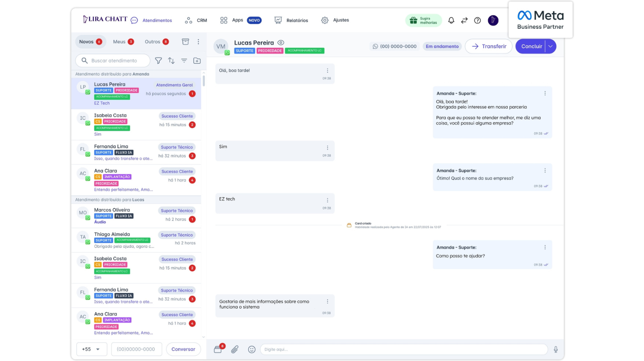The height and width of the screenshot is (361, 644).
Task: Open the +55 country code dropdown
Action: (92, 349)
